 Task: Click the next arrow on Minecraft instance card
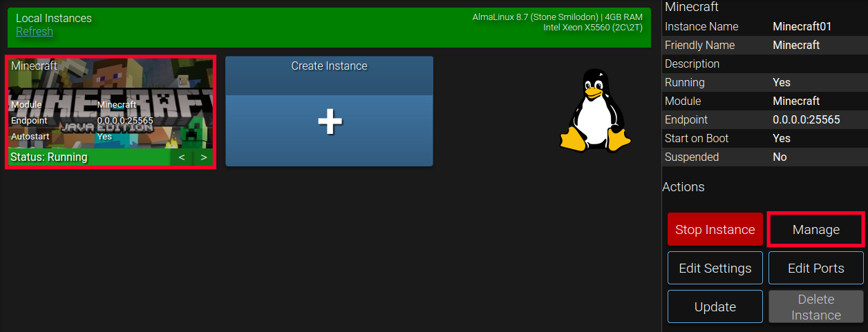pyautogui.click(x=204, y=157)
